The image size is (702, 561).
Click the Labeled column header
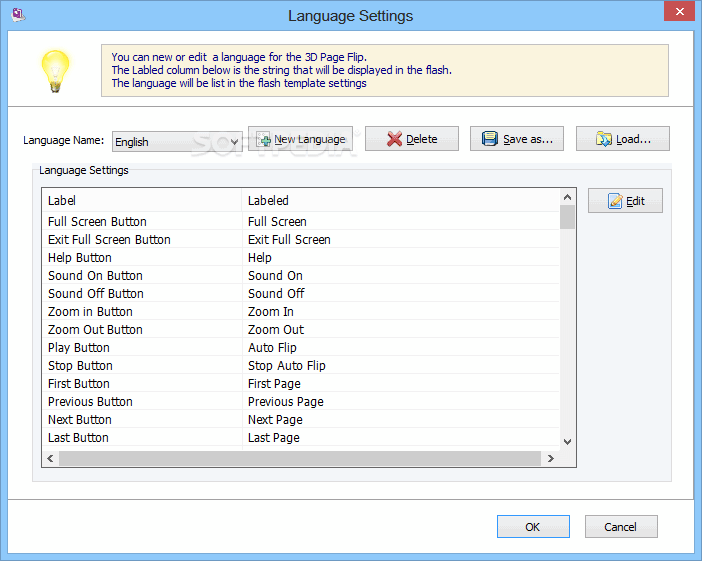click(x=400, y=201)
